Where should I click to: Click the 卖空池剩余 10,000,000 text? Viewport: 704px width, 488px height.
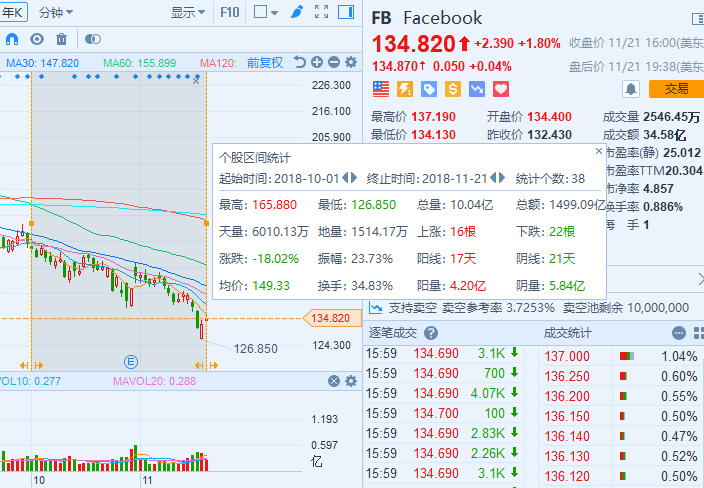[x=626, y=308]
